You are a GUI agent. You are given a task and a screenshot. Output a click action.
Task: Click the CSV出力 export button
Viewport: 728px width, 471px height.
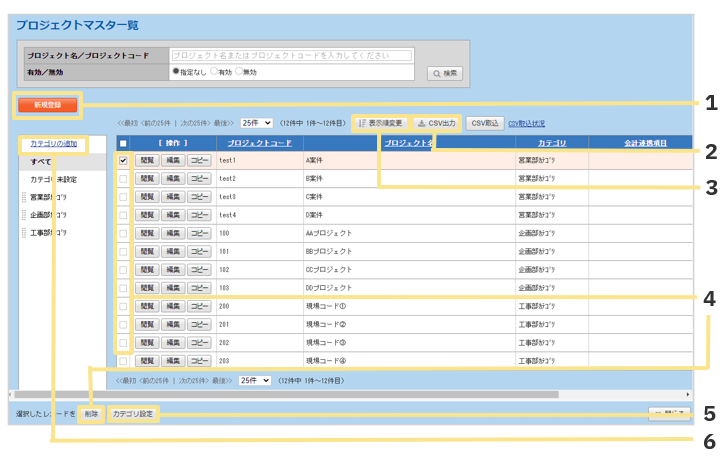436,123
